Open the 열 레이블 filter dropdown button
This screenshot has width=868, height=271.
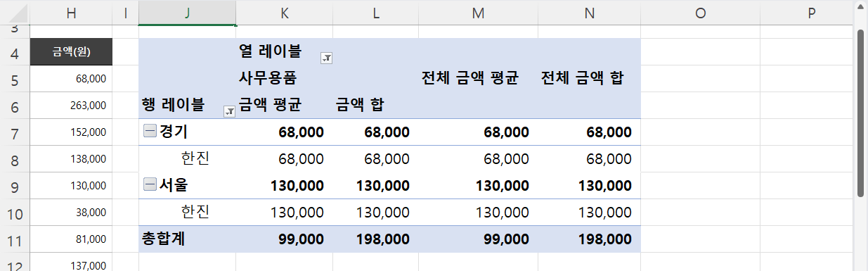[x=326, y=58]
